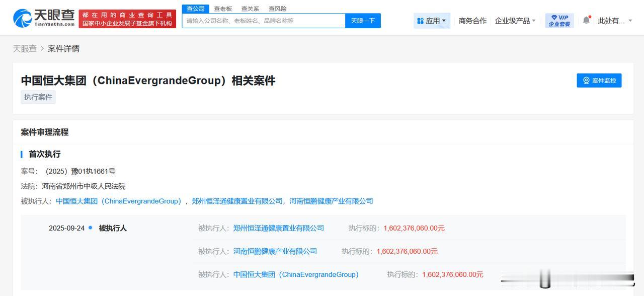The image size is (644, 296).
Task: Open the notification bell
Action: [586, 20]
